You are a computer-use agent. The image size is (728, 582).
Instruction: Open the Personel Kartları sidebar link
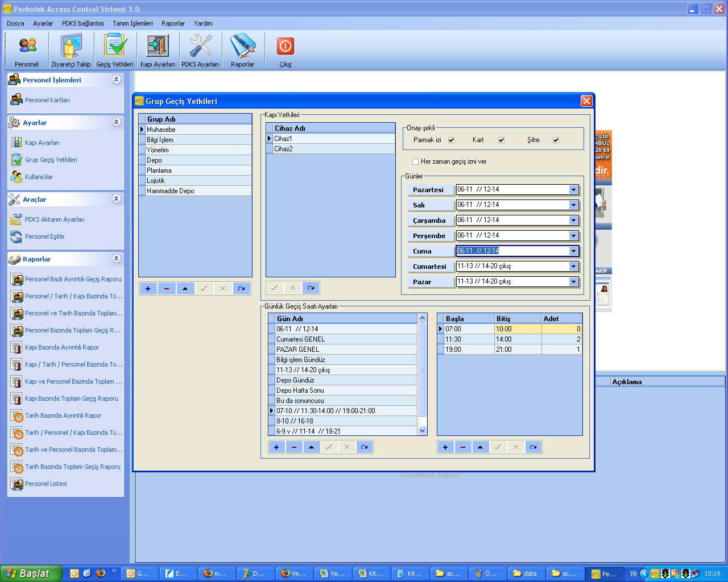47,100
